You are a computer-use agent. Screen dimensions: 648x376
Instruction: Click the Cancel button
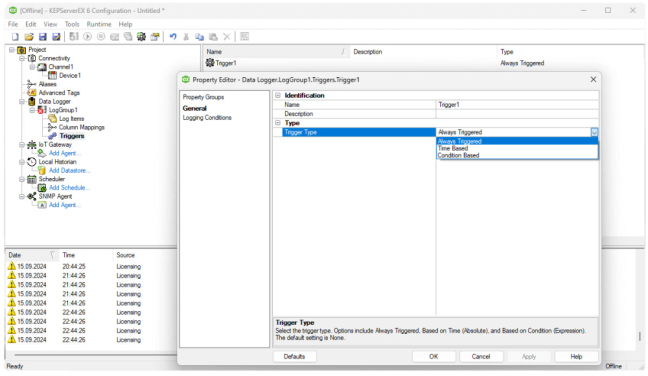481,357
